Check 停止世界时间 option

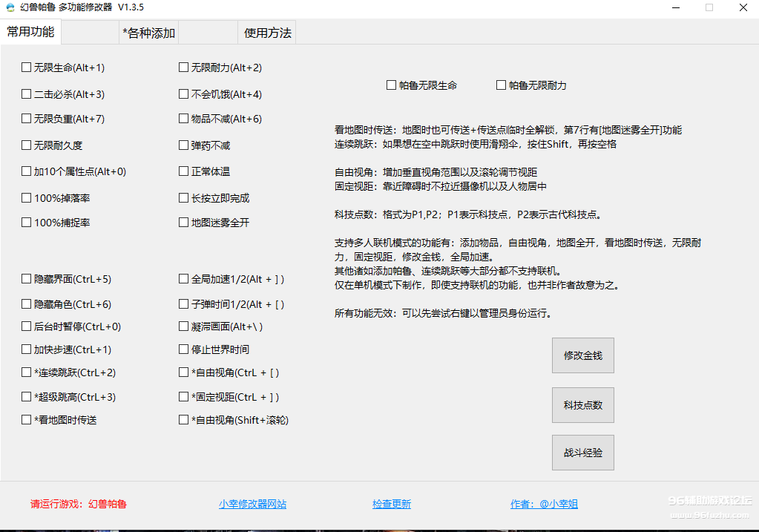click(x=184, y=349)
